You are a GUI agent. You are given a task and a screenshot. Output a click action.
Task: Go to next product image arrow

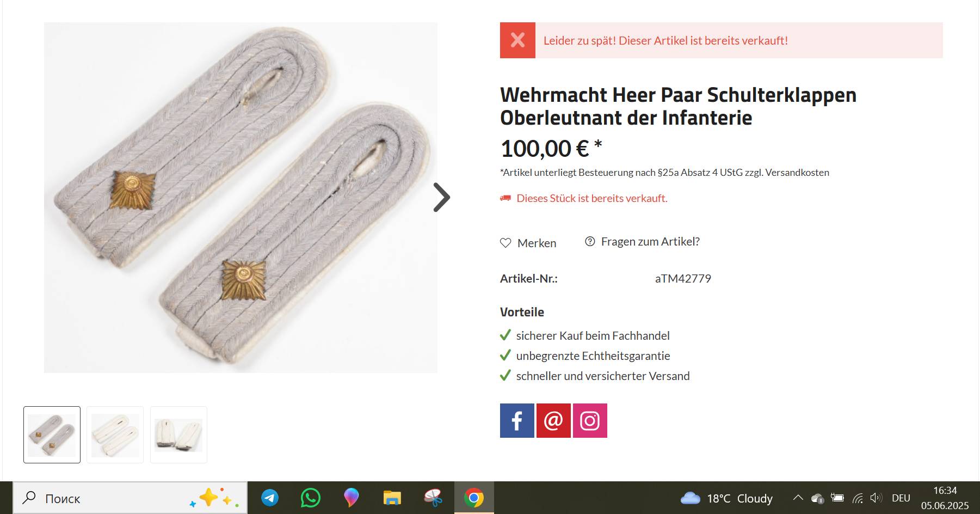441,197
